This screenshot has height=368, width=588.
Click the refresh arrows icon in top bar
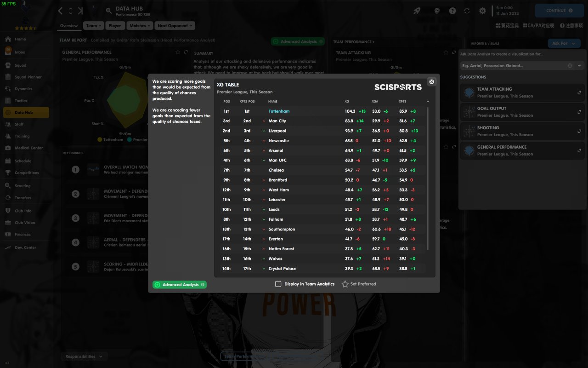pos(467,11)
